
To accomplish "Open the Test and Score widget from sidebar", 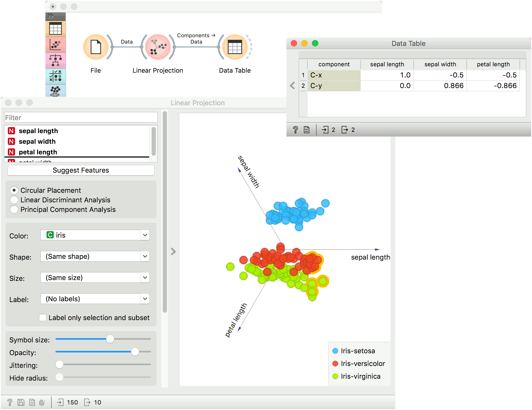I will click(x=55, y=76).
